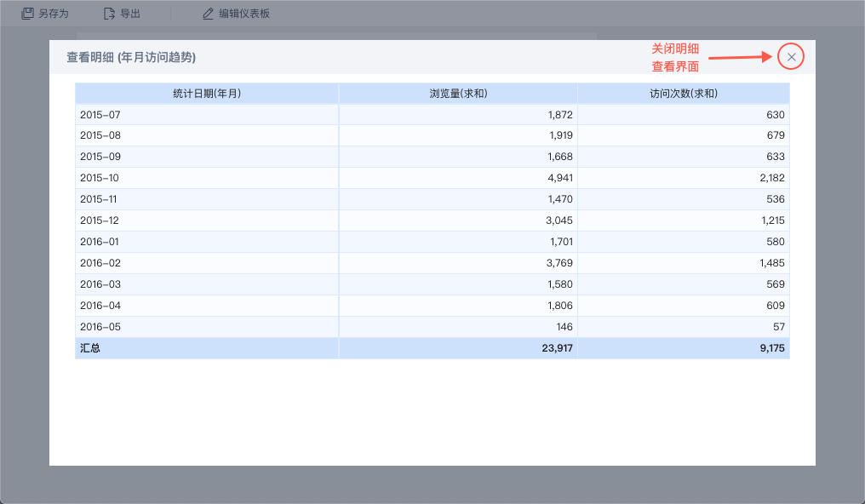865x504 pixels.
Task: Click the 浏览量(求和) column header
Action: 458,93
